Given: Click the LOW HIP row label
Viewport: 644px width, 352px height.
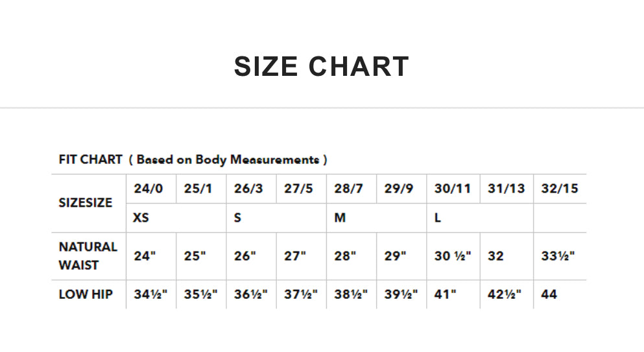Looking at the screenshot, I should (86, 294).
